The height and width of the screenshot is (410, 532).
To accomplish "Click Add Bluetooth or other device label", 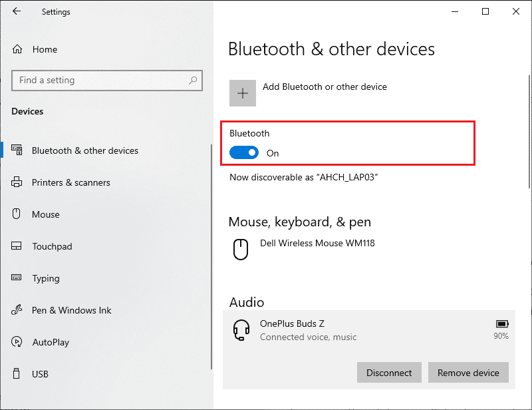I will coord(325,87).
